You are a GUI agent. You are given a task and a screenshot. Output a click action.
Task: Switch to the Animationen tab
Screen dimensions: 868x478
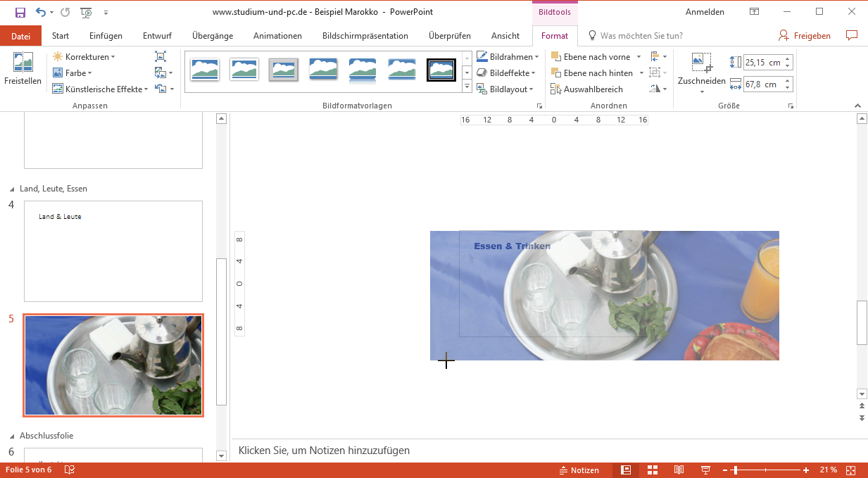click(x=277, y=36)
